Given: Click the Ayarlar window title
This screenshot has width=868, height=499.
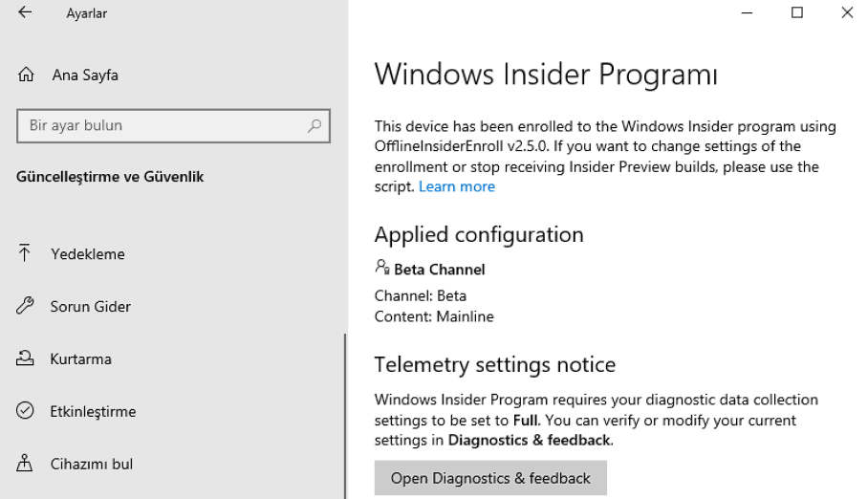Looking at the screenshot, I should tap(87, 13).
